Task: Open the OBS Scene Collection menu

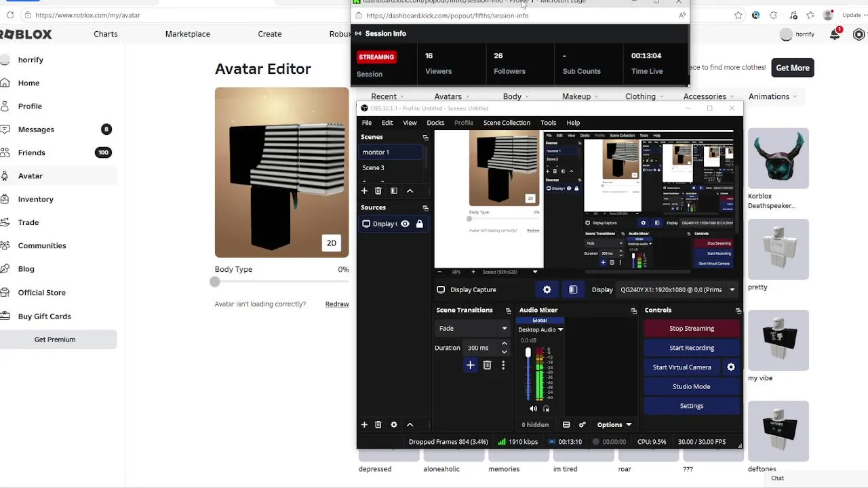Action: click(507, 123)
